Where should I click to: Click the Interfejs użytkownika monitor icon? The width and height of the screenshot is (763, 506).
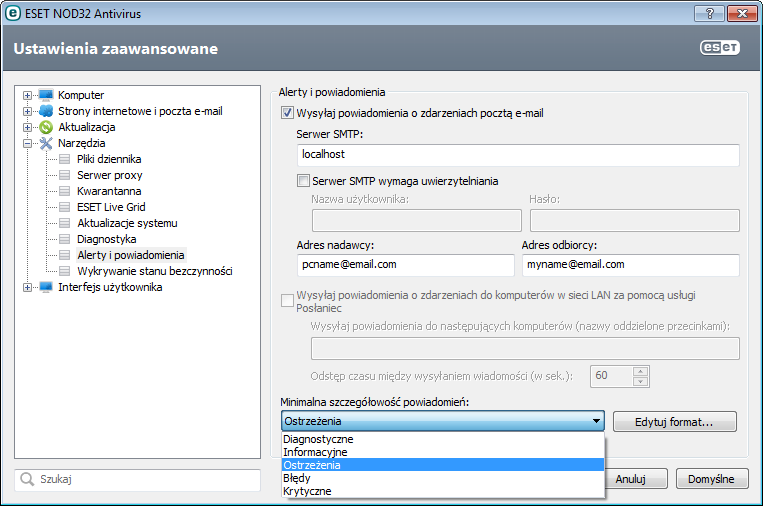coord(46,287)
